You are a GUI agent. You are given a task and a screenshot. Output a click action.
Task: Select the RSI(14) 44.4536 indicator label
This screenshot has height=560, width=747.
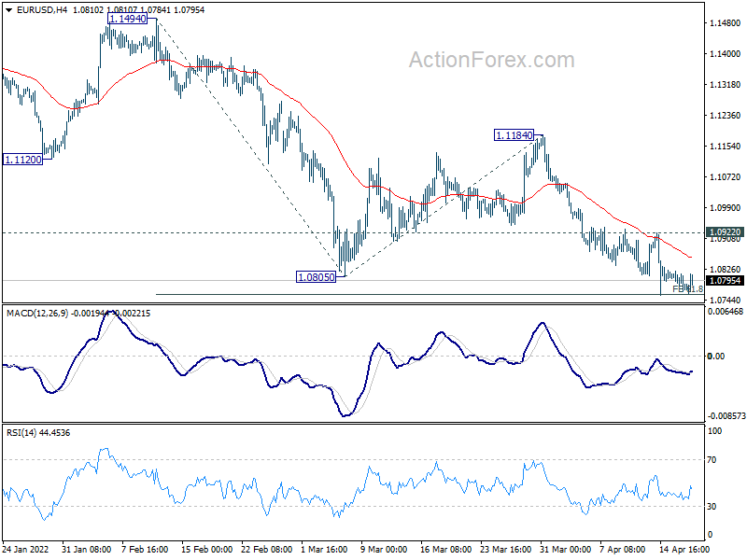[x=38, y=433]
